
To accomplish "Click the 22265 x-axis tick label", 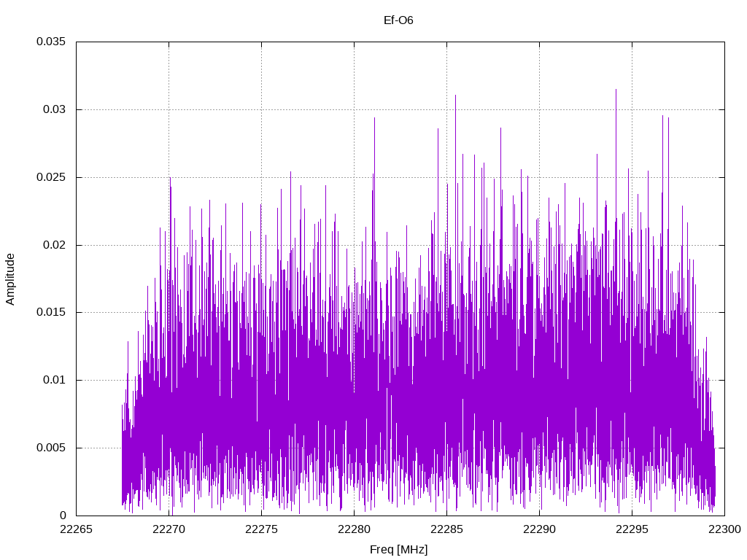I will coord(76,529).
